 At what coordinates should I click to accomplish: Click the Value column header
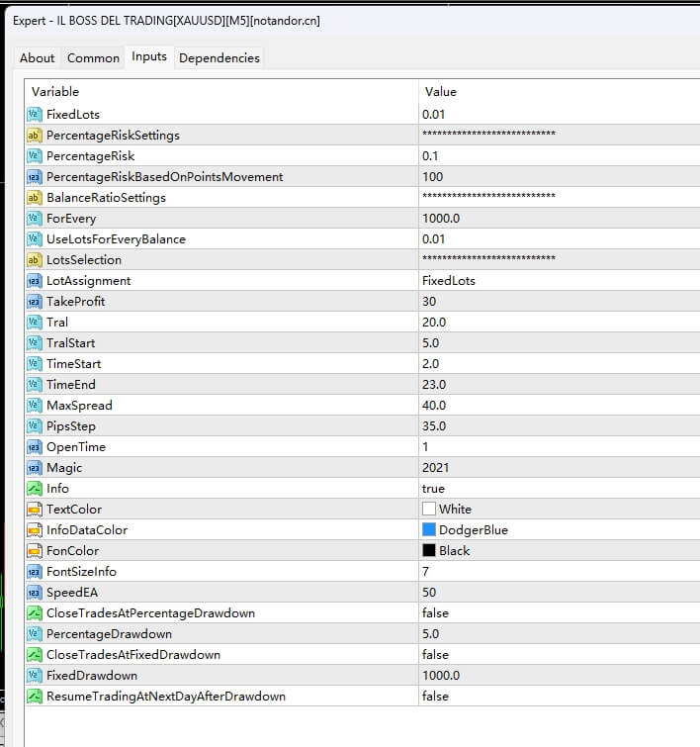pos(440,92)
